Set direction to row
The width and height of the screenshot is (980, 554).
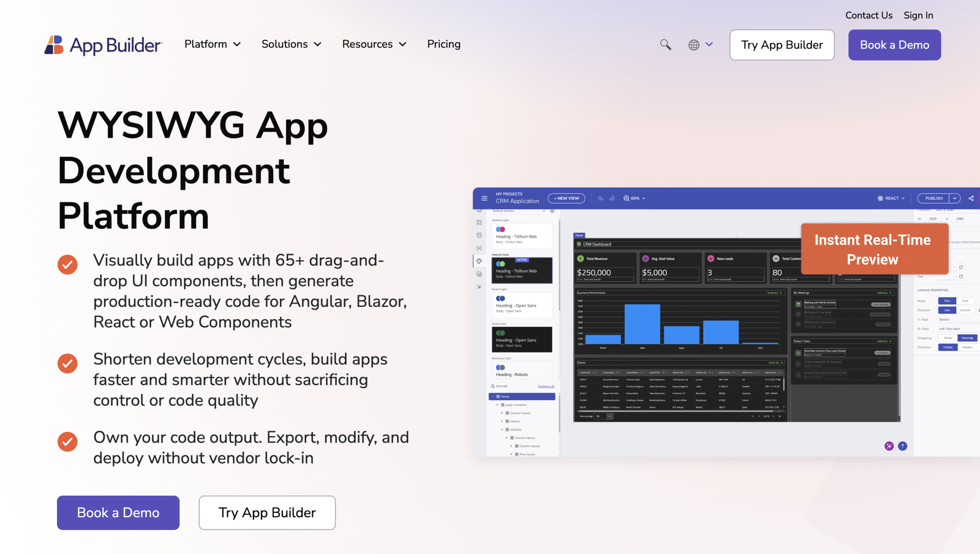click(x=947, y=310)
